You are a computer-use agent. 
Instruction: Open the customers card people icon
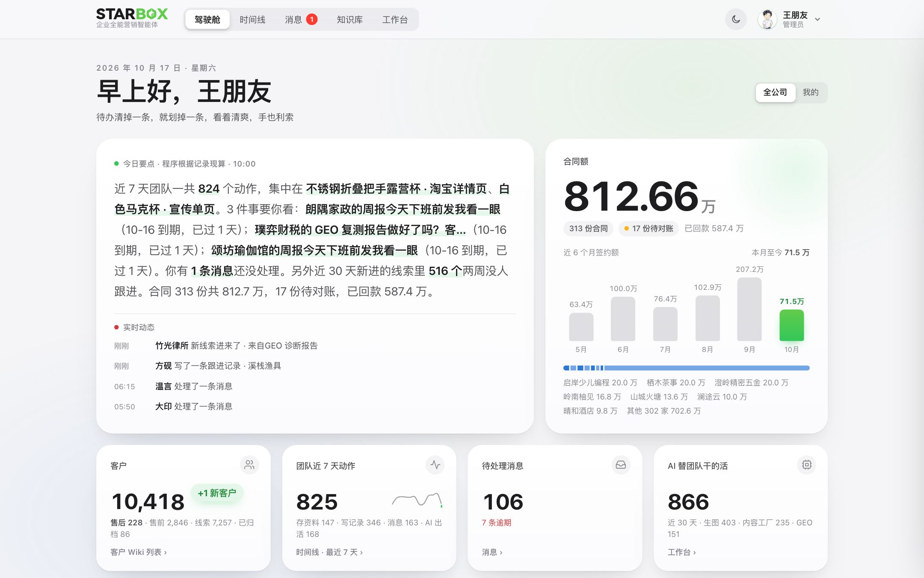tap(249, 465)
